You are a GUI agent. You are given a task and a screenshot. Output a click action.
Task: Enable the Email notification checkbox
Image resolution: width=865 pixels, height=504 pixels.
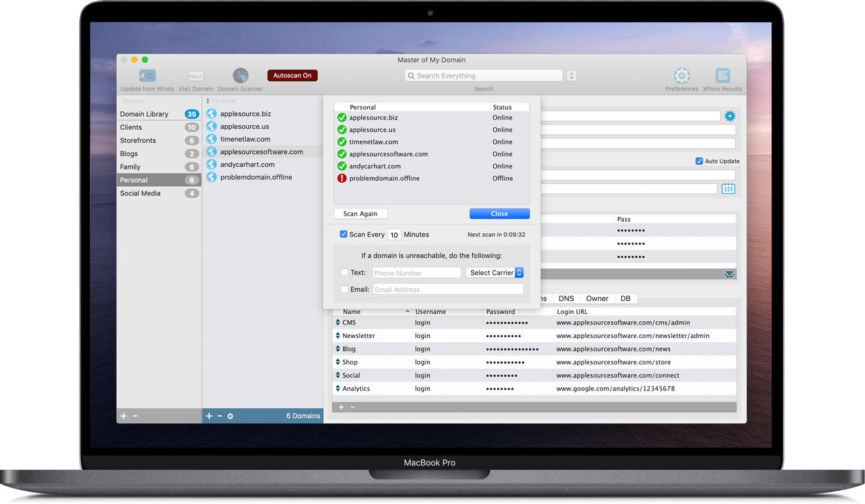pyautogui.click(x=345, y=289)
